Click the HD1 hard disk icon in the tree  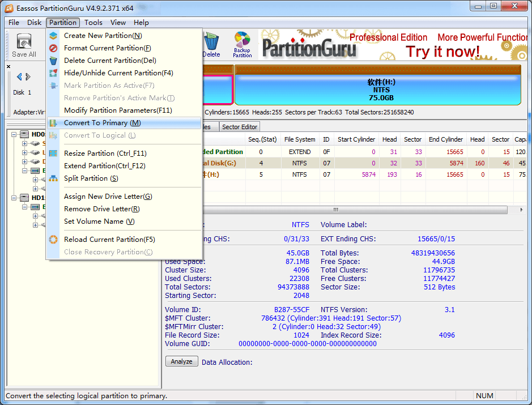pos(24,198)
